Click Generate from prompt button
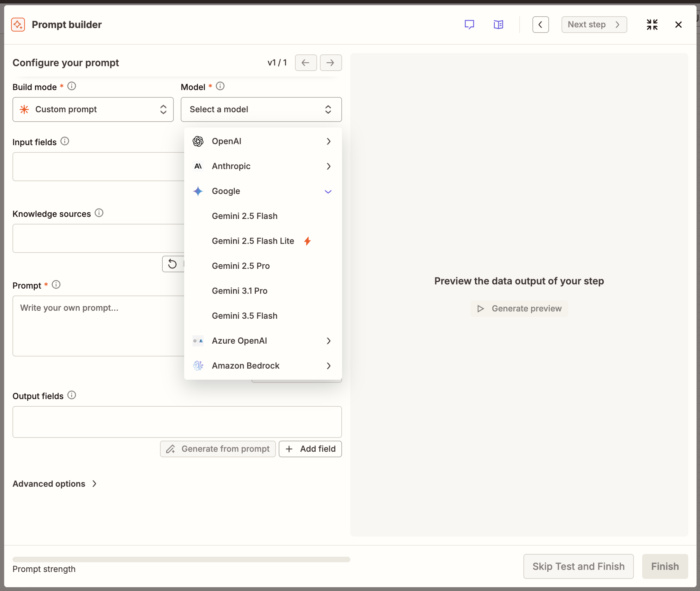The image size is (700, 591). click(x=218, y=449)
